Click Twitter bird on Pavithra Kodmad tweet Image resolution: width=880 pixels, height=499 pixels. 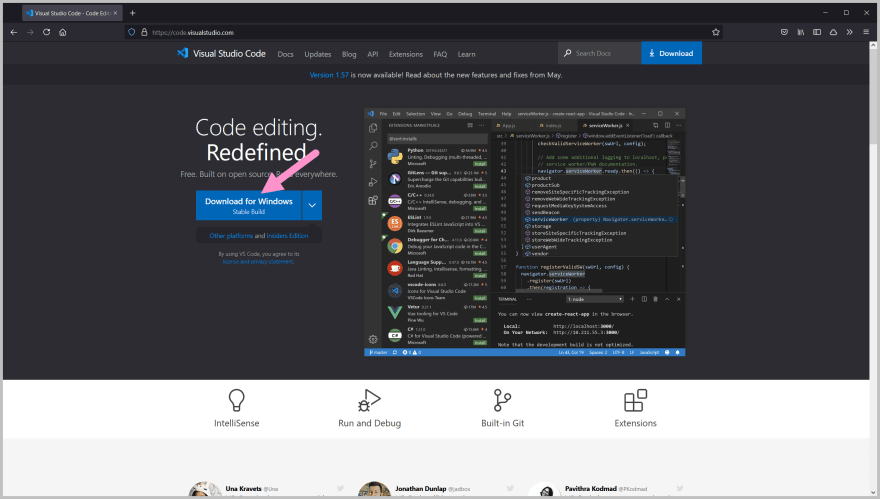680,489
